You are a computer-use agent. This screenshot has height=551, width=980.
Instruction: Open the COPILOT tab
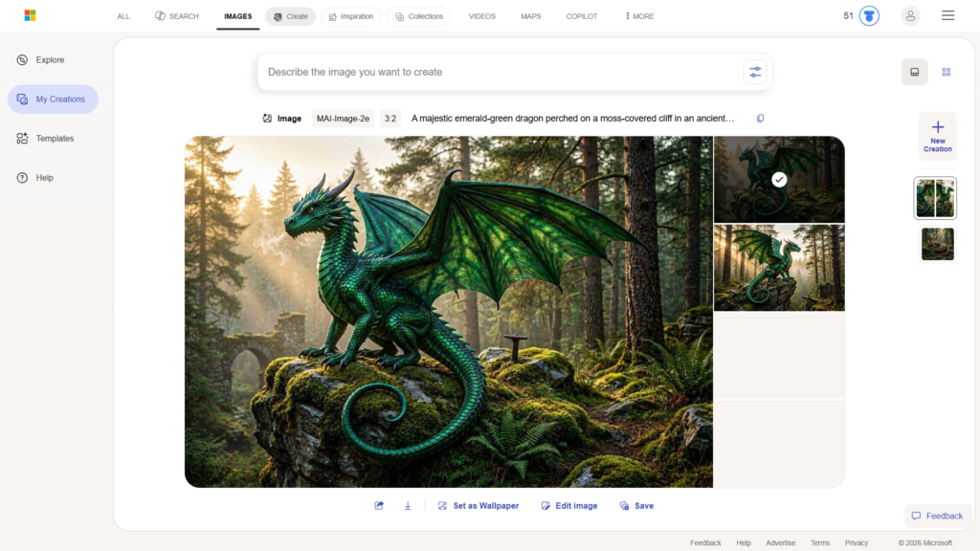click(581, 16)
